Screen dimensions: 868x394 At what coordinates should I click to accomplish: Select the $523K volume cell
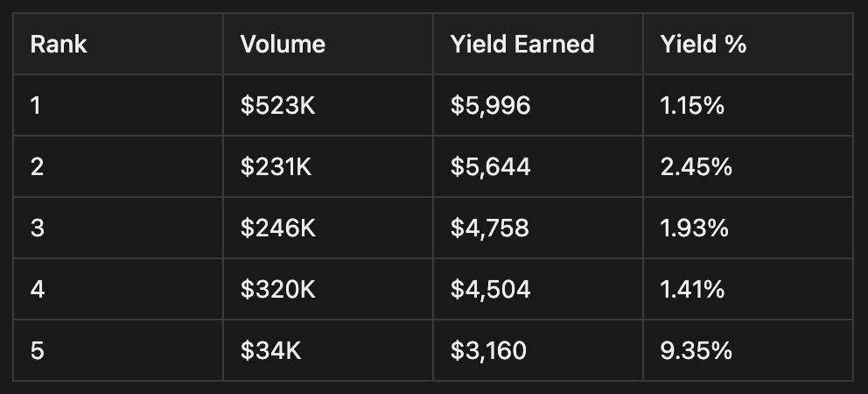pyautogui.click(x=278, y=106)
